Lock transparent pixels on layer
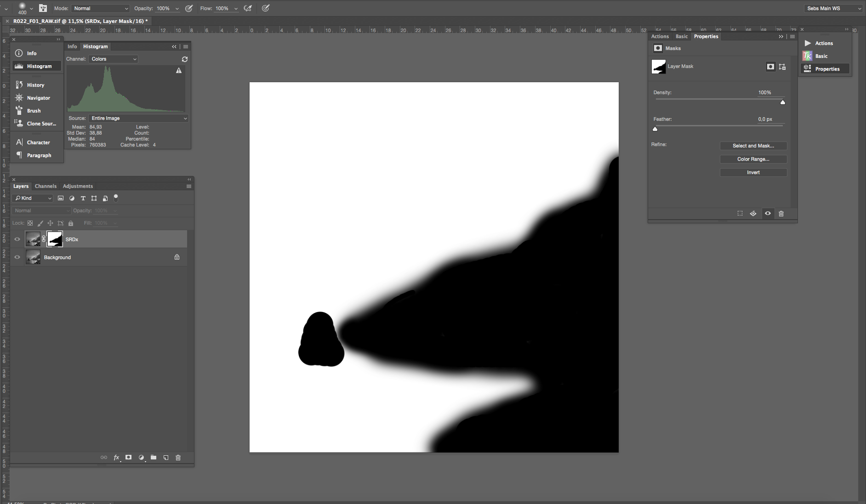The image size is (866, 504). click(30, 223)
